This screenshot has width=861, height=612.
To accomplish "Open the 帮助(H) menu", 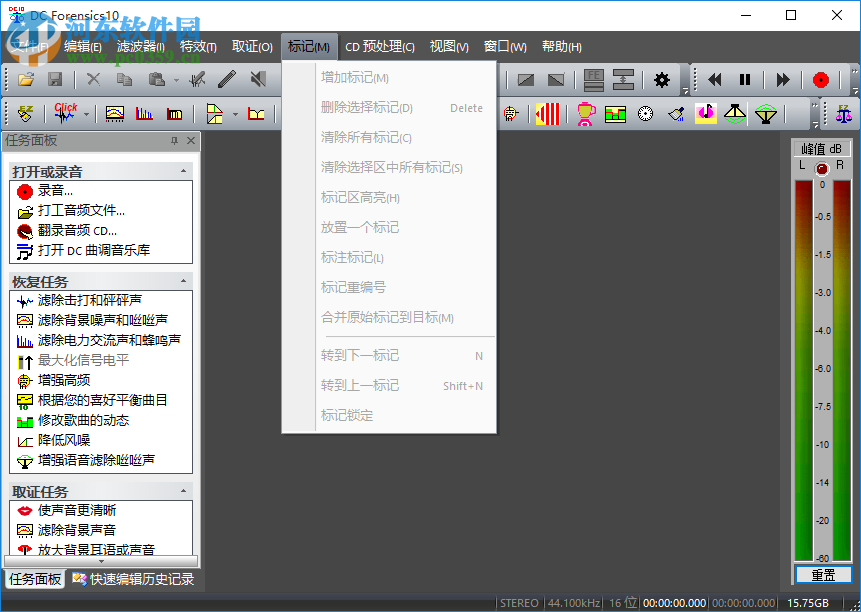I will (x=562, y=47).
